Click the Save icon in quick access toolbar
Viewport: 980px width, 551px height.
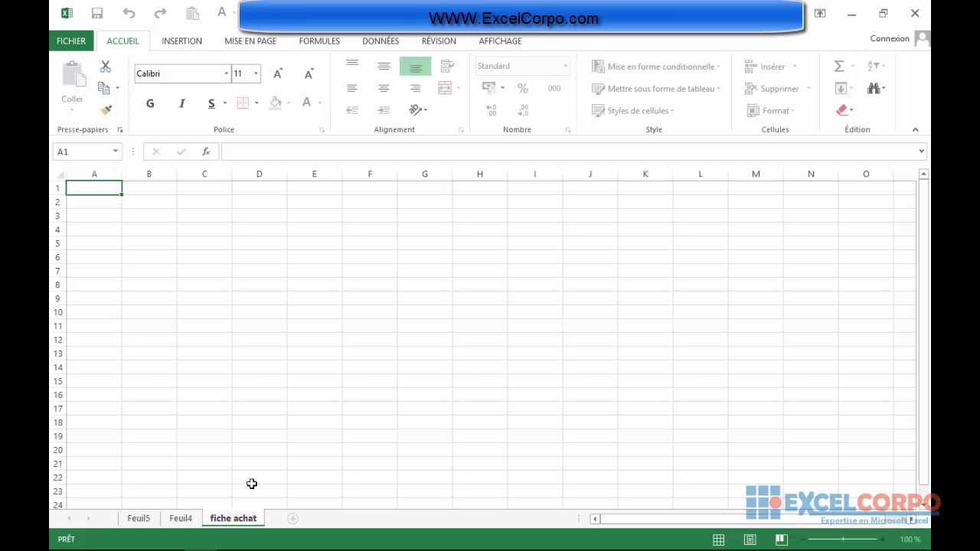pyautogui.click(x=97, y=13)
